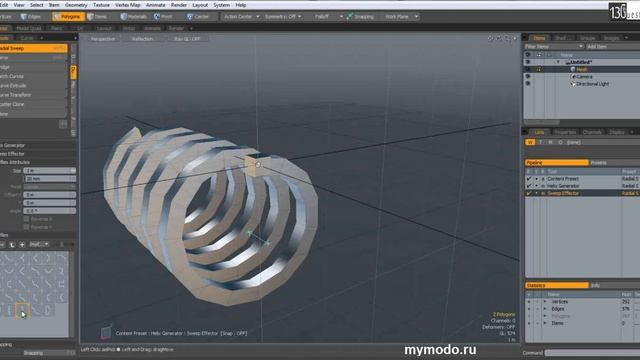The image size is (640, 360).
Task: Expand the Vertices statistics row
Action: coord(545,302)
